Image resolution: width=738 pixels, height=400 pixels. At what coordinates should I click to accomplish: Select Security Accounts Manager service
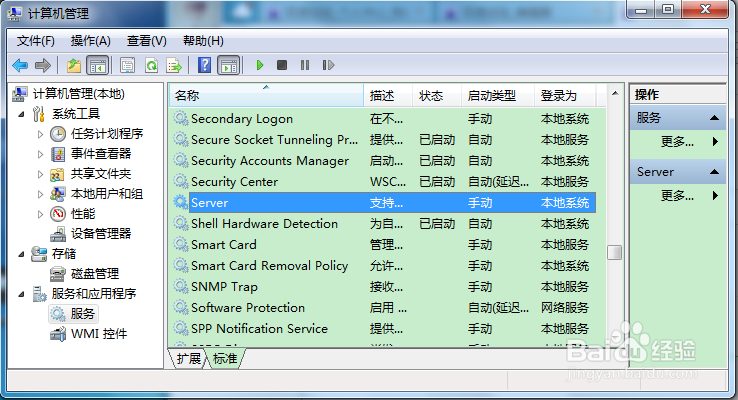[x=383, y=161]
